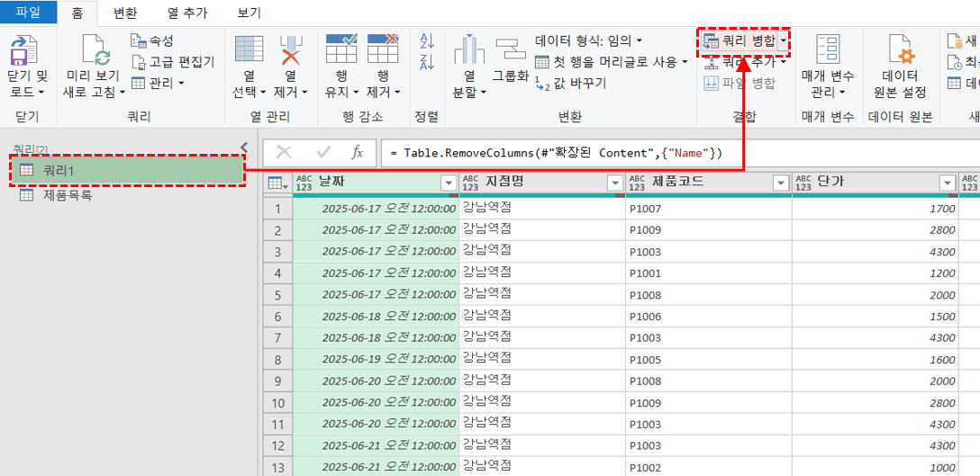The height and width of the screenshot is (476, 980).
Task: Click the 열 선택 icon
Action: click(249, 52)
